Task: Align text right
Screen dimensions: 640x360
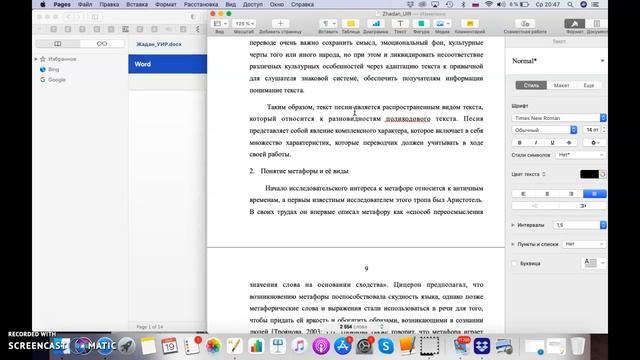Action: click(571, 194)
